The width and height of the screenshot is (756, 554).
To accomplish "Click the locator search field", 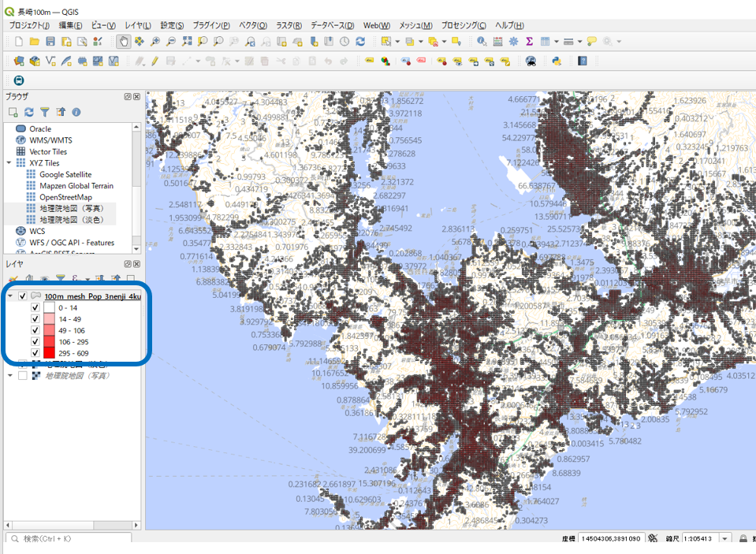I will [68, 538].
